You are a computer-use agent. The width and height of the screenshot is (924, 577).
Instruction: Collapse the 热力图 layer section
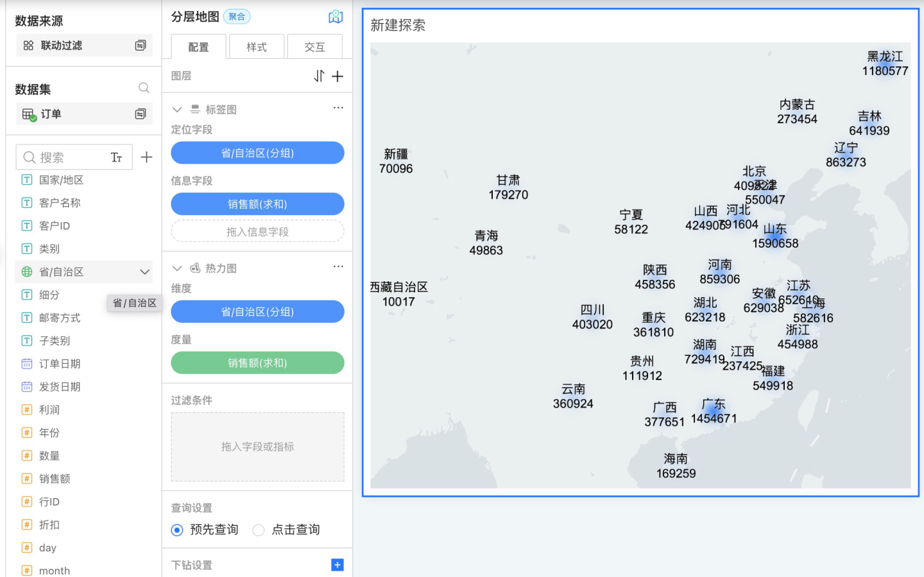[177, 268]
